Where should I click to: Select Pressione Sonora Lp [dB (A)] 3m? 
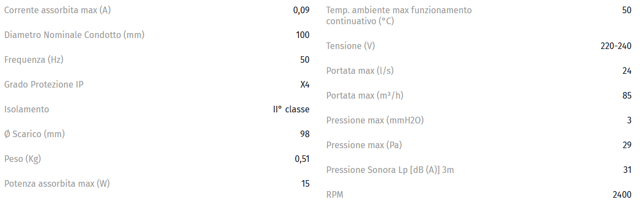[390, 170]
